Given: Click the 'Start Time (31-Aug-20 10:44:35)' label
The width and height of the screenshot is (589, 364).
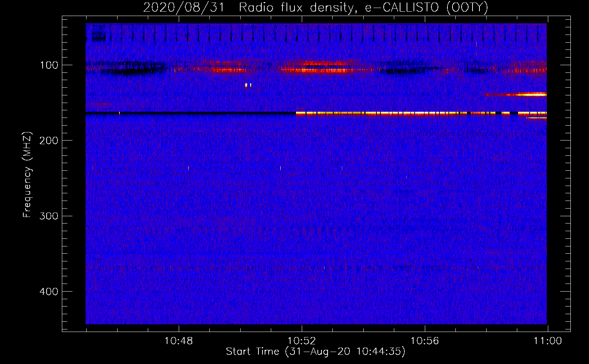Looking at the screenshot, I should [315, 352].
